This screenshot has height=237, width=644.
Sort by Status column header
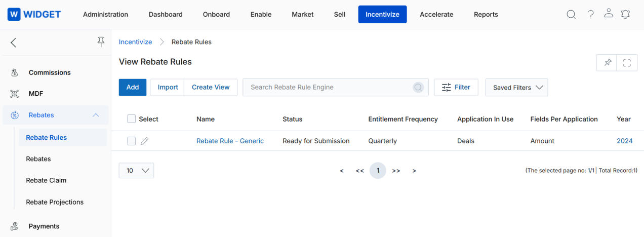coord(292,119)
